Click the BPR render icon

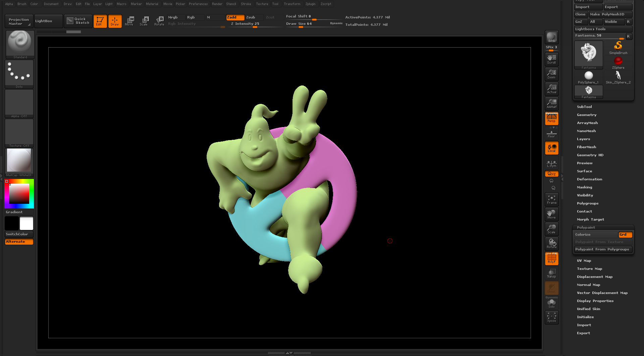coord(551,37)
